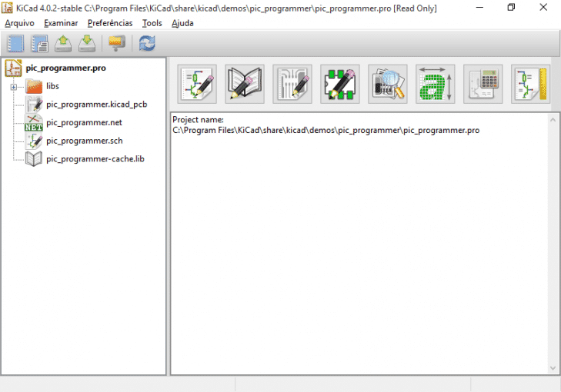
Task: Open the Ajuda menu
Action: pyautogui.click(x=182, y=23)
